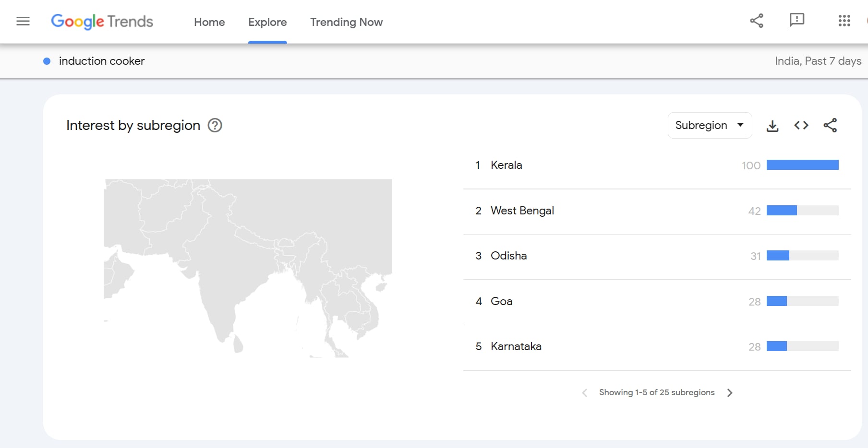The width and height of the screenshot is (868, 448).
Task: Click the Google Trends logo
Action: pos(102,22)
